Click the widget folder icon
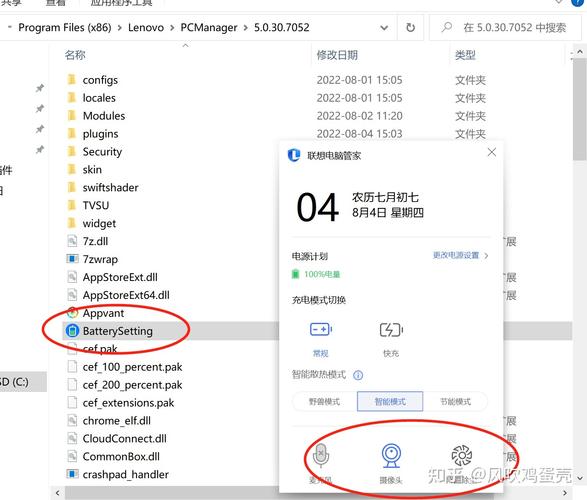Viewport: 587px width, 500px height. [71, 223]
